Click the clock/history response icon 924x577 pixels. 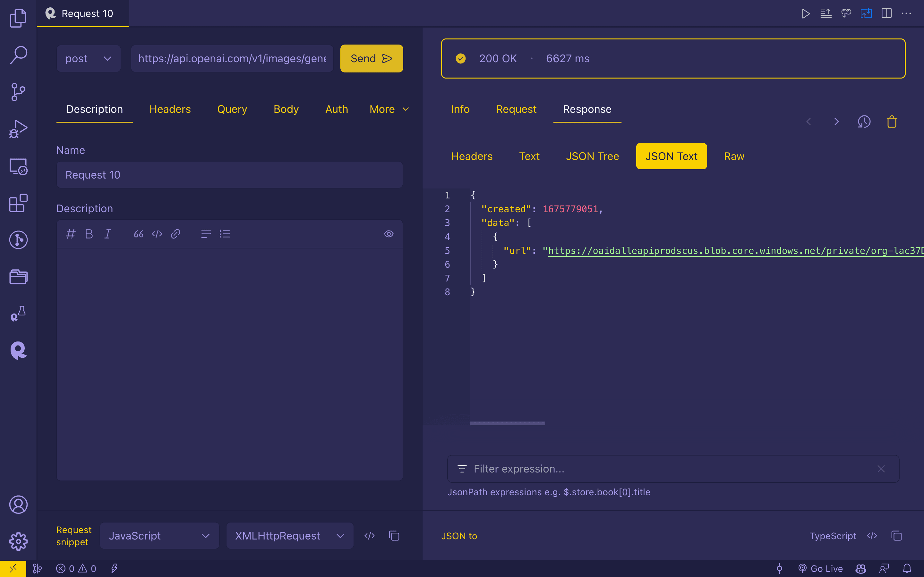tap(864, 121)
